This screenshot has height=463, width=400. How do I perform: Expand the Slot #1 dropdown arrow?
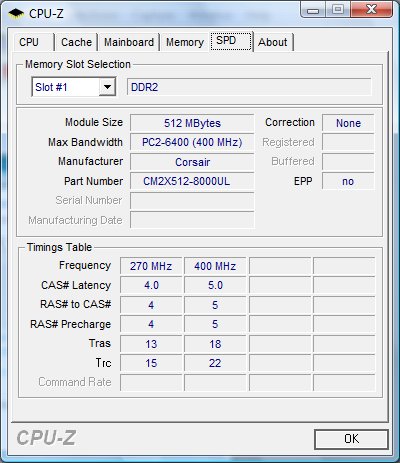pyautogui.click(x=107, y=87)
